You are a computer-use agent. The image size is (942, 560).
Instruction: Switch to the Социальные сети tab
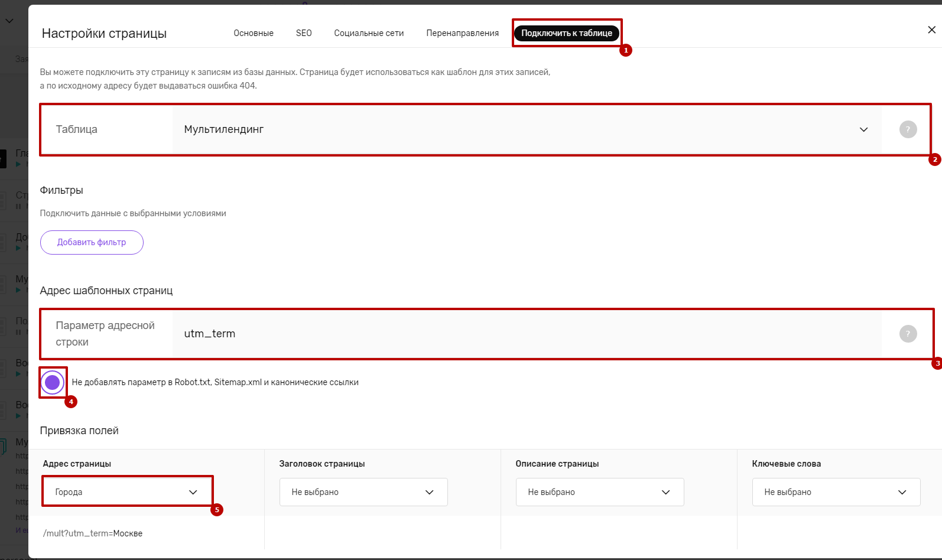tap(369, 33)
